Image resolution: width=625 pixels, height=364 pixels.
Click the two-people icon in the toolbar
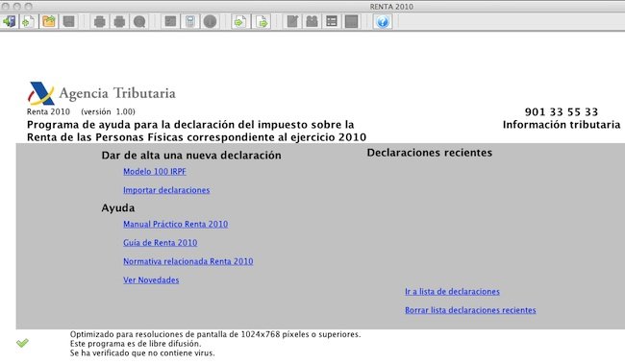(x=312, y=21)
